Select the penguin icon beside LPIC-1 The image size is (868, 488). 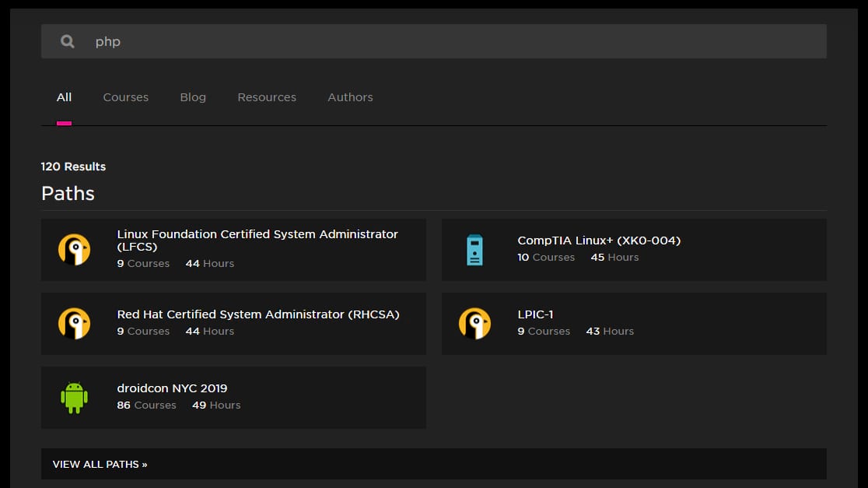pos(475,323)
